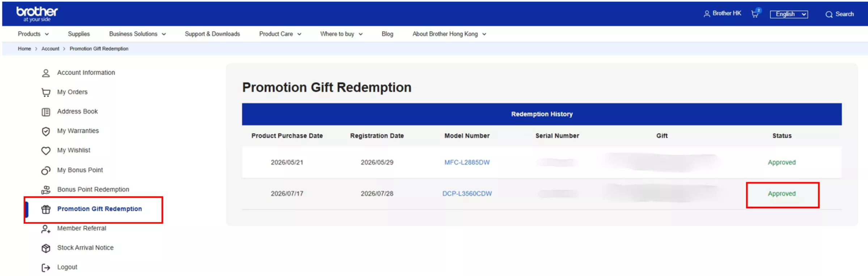Expand the Where to buy chevron

(x=360, y=34)
